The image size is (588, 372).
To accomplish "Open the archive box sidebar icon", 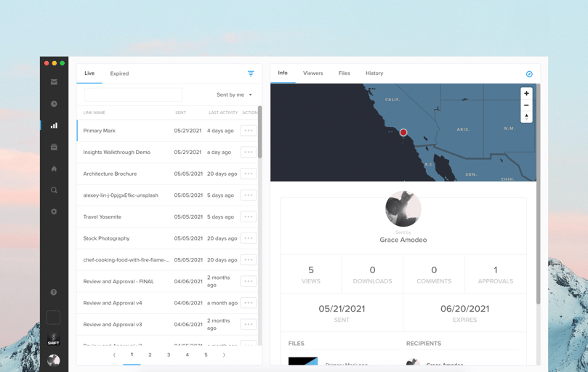I will (x=54, y=147).
